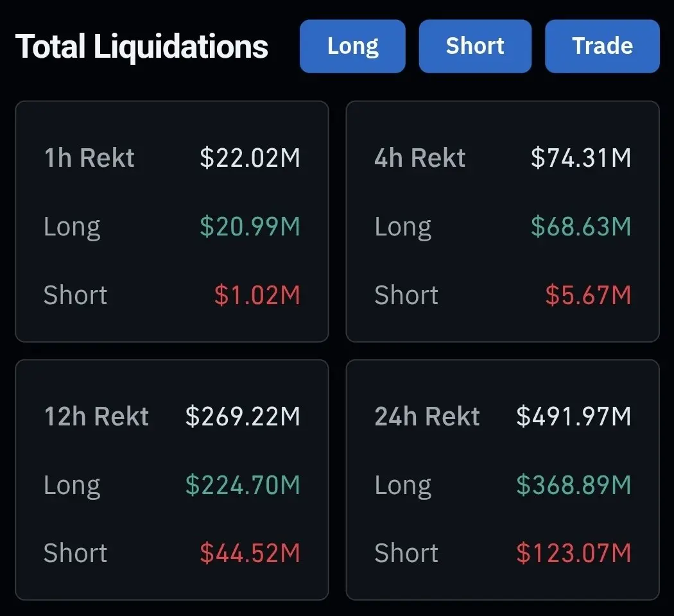Select the 24h Long value $368.89M
674x616 pixels.
573,485
